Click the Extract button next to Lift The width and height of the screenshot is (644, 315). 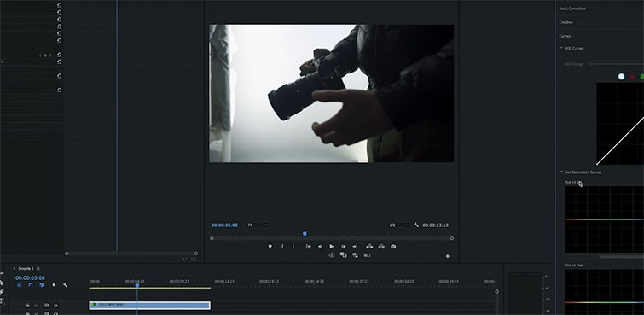point(381,247)
